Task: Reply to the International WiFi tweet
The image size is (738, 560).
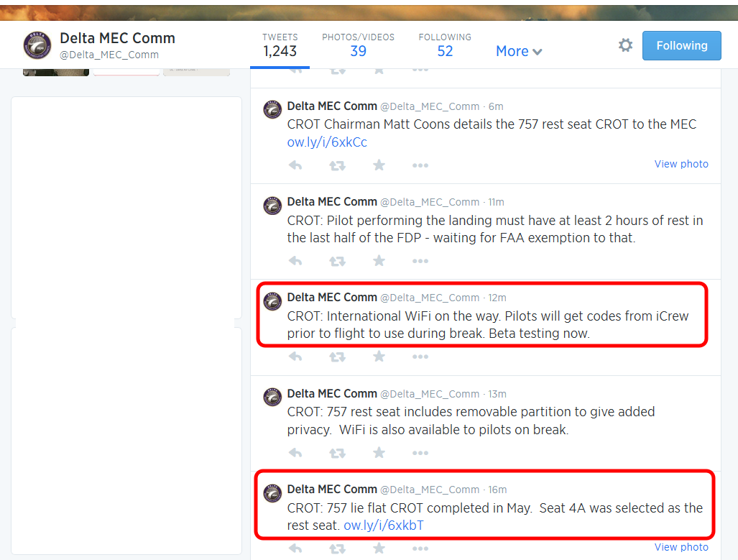Action: 295,357
